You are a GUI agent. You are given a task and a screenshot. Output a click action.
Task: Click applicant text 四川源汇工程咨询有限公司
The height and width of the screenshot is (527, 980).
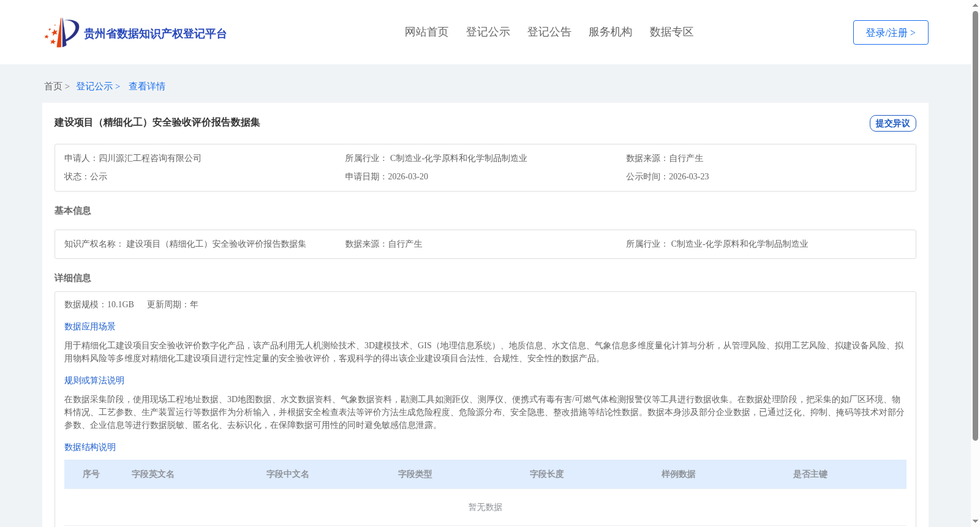click(150, 158)
